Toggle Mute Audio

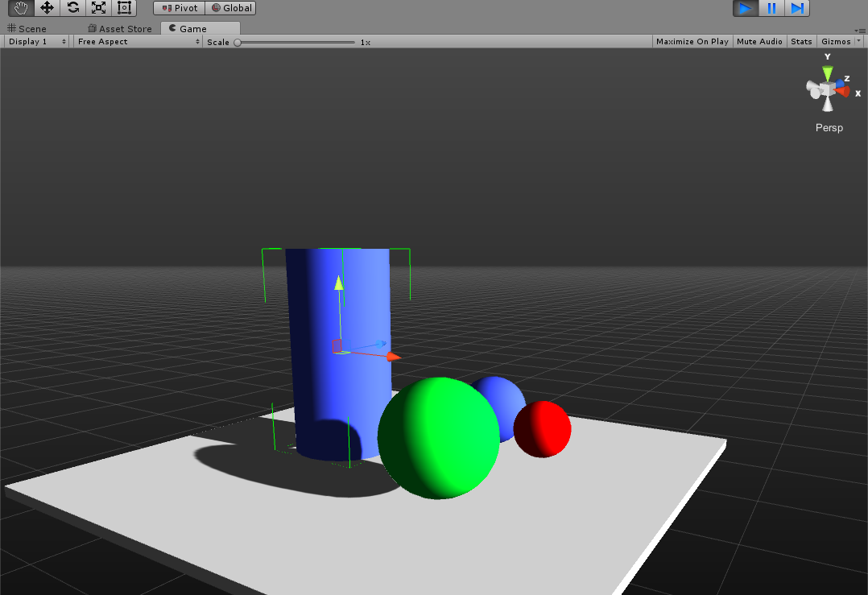(759, 42)
